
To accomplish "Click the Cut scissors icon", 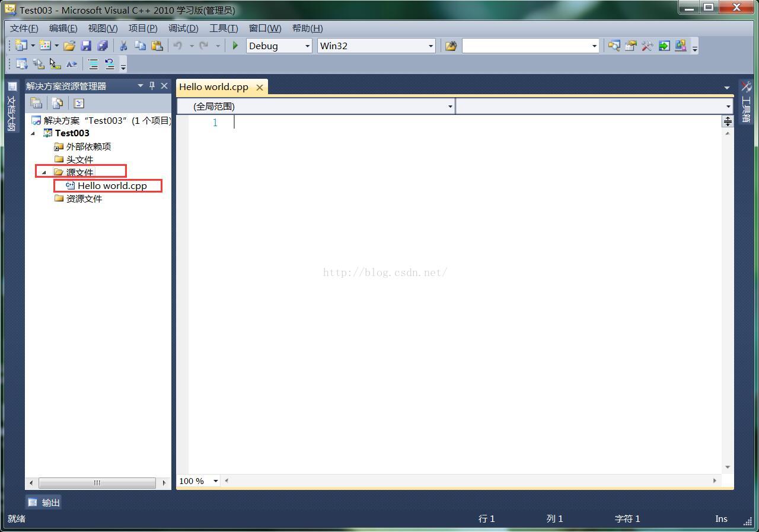I will coord(123,46).
